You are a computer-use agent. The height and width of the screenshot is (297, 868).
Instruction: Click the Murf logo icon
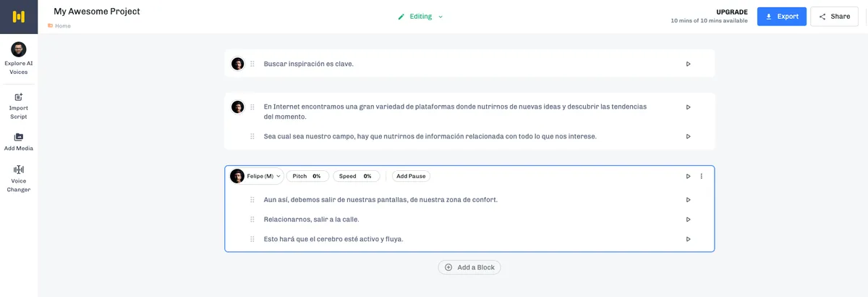coord(19,17)
